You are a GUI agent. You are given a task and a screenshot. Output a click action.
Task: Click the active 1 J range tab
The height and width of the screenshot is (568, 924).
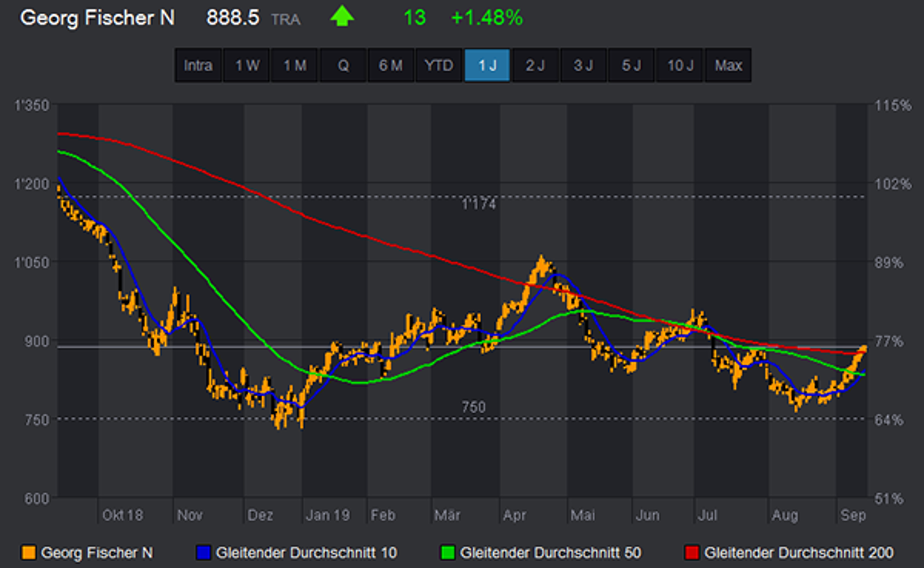pyautogui.click(x=488, y=65)
